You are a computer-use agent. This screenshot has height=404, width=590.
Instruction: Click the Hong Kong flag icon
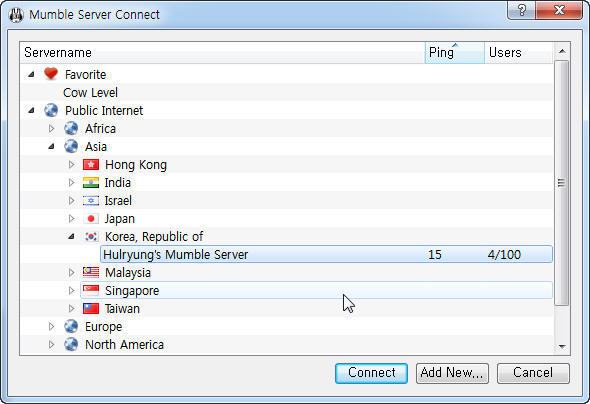(91, 164)
